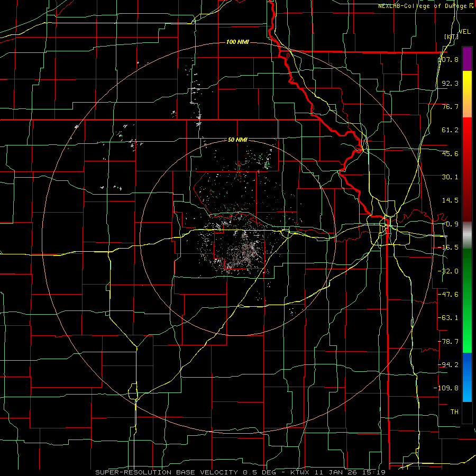Click the gray near-zero color bar segment
Image resolution: width=476 pixels, height=476 pixels.
coord(467,235)
